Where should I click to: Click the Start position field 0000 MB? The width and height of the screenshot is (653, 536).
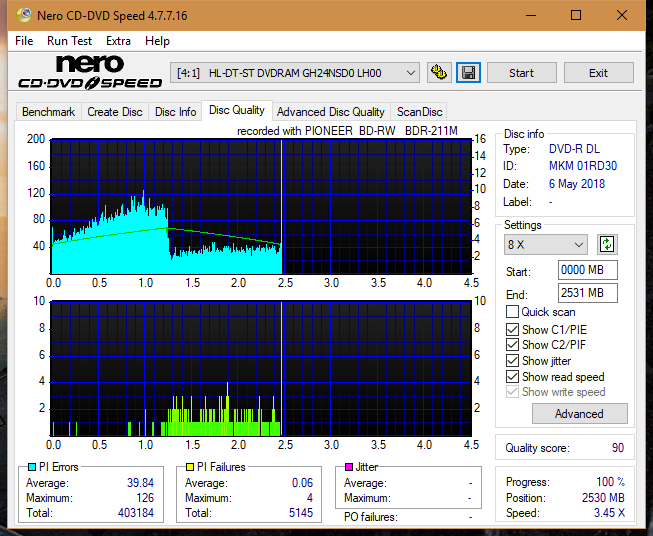pos(588,270)
